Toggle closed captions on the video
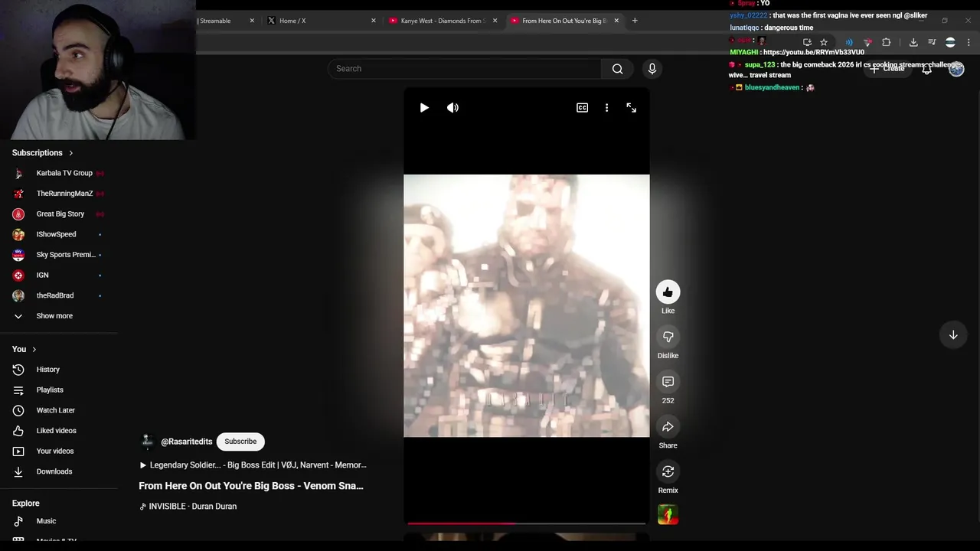This screenshot has width=980, height=551. [x=582, y=108]
